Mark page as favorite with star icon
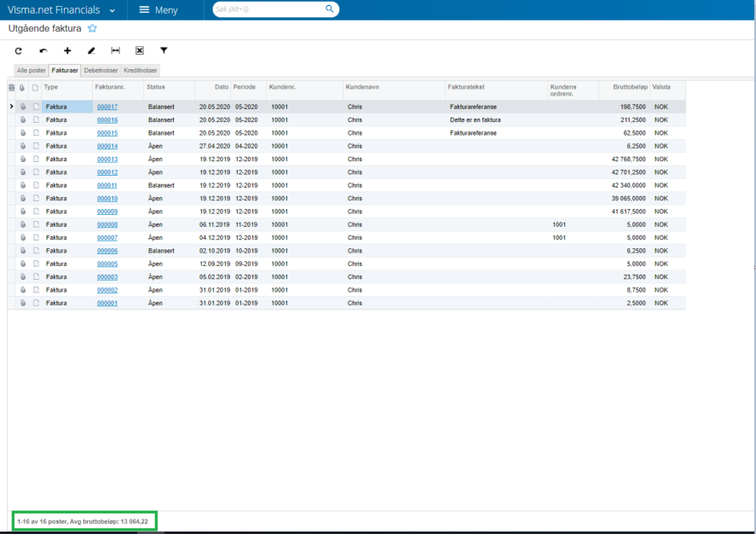The height and width of the screenshot is (534, 756). (92, 28)
